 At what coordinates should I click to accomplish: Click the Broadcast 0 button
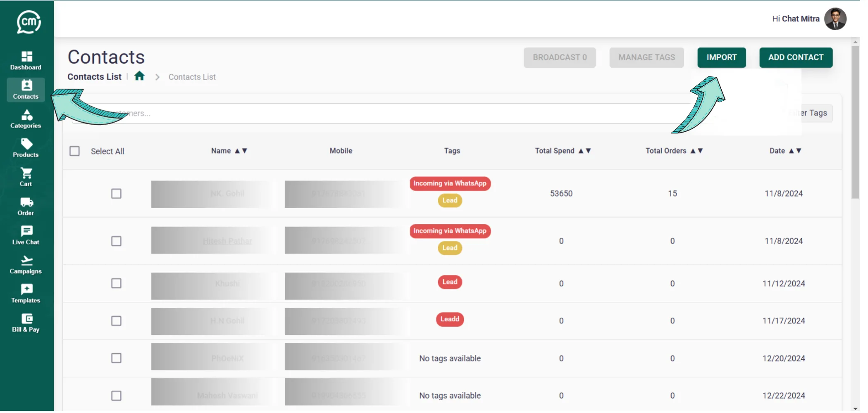click(x=560, y=57)
